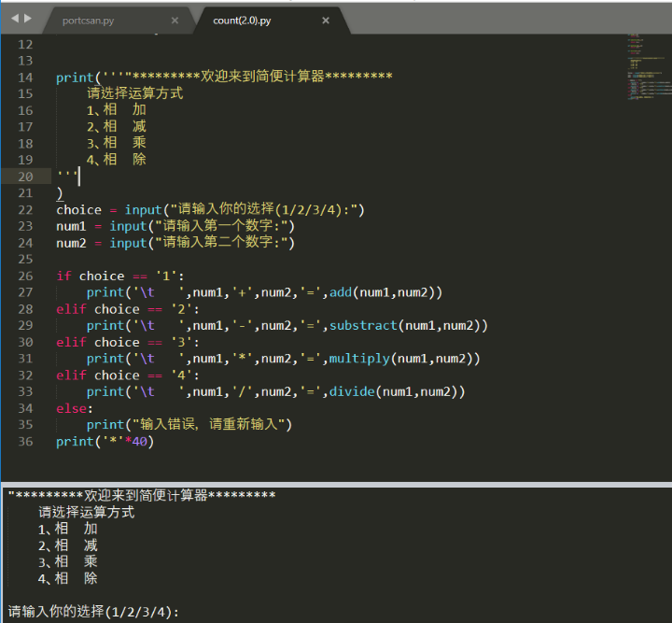The height and width of the screenshot is (623, 672).
Task: Click the closing parenthesis on line 21
Action: point(60,193)
